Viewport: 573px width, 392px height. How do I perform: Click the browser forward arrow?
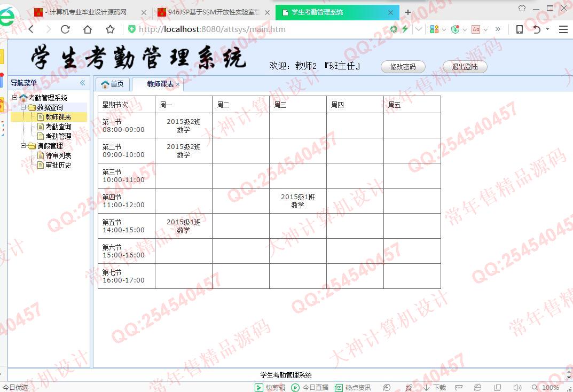point(49,29)
